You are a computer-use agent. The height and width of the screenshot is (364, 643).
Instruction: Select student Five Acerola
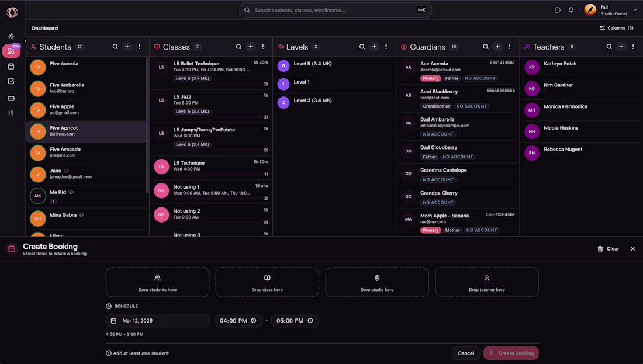87,67
